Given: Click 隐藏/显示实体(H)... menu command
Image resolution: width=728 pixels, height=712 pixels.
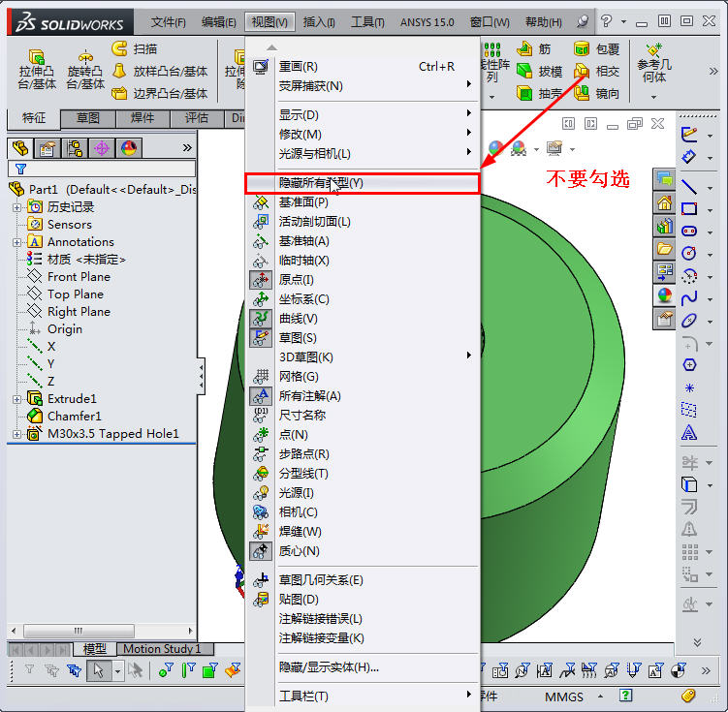Looking at the screenshot, I should pos(329,667).
